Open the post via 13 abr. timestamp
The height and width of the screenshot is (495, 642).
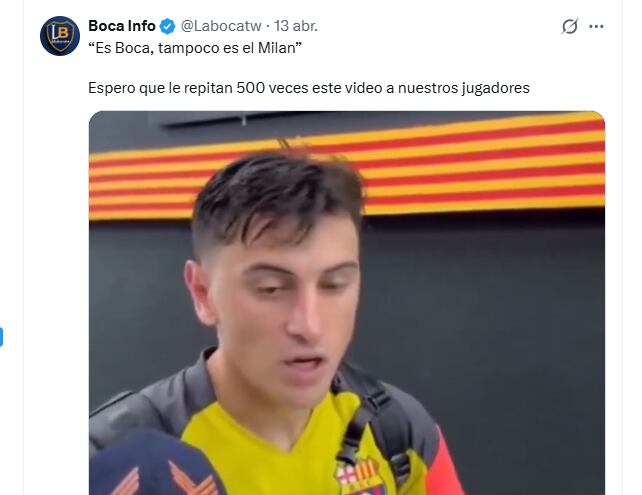click(296, 26)
